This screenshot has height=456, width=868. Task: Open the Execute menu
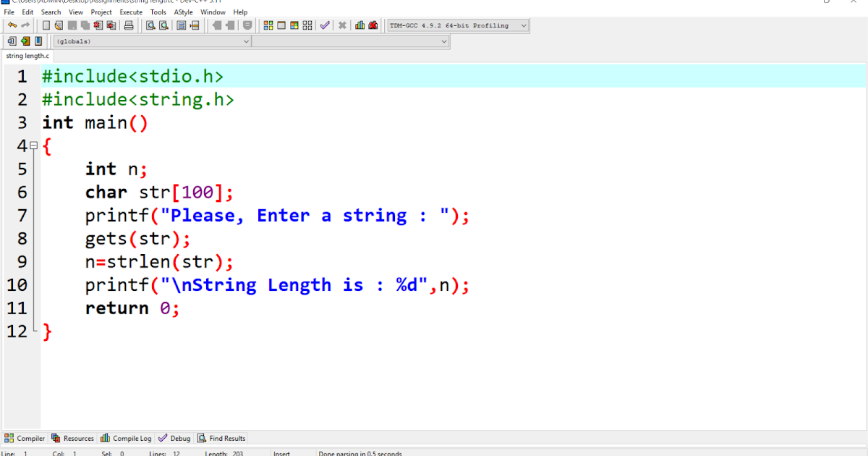131,12
